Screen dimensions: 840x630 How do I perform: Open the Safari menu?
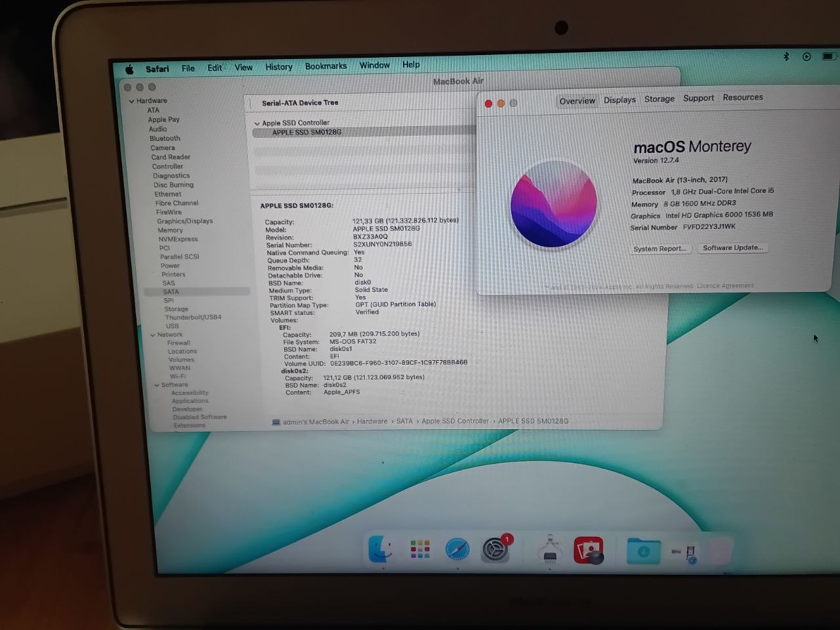[157, 69]
